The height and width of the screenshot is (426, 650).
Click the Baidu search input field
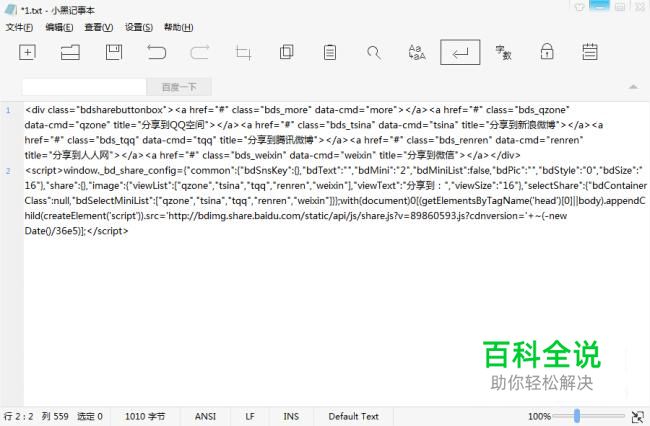click(x=84, y=87)
